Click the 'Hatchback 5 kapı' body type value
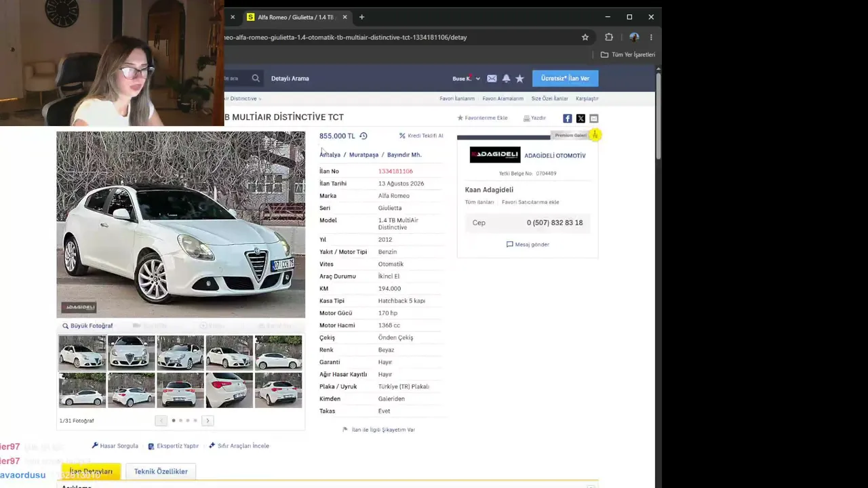The width and height of the screenshot is (868, 488). pos(401,301)
